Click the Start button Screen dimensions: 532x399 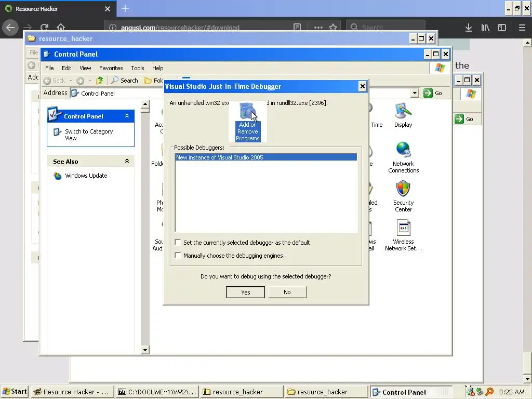[x=14, y=392]
